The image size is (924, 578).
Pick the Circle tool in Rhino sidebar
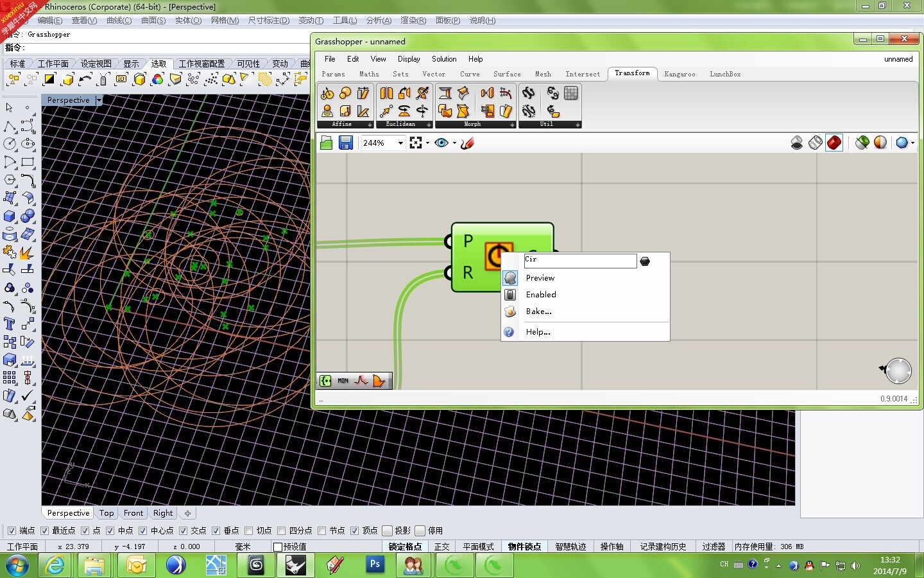[x=10, y=144]
